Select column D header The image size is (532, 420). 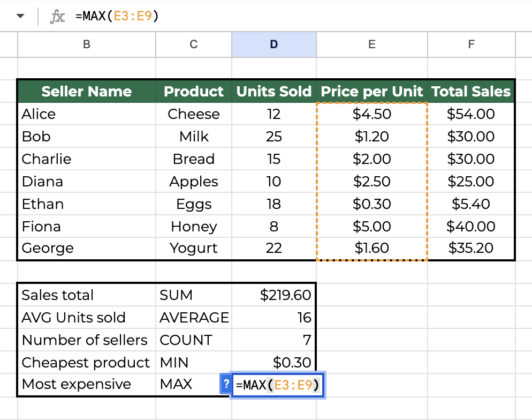(274, 45)
